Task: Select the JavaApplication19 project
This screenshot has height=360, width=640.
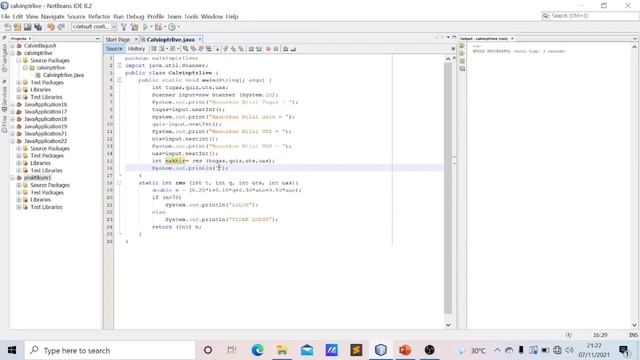Action: (45, 127)
